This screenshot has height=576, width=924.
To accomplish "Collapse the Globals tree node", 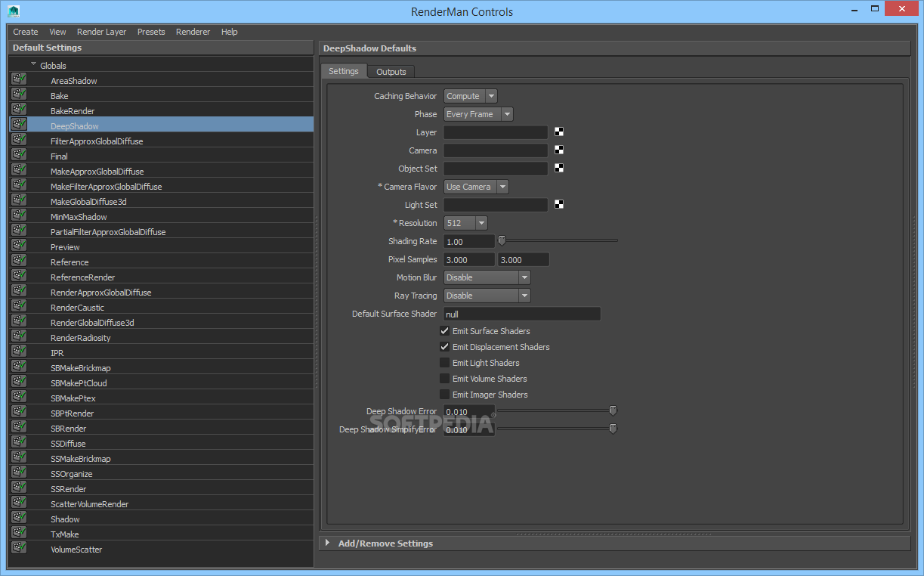I will point(34,65).
